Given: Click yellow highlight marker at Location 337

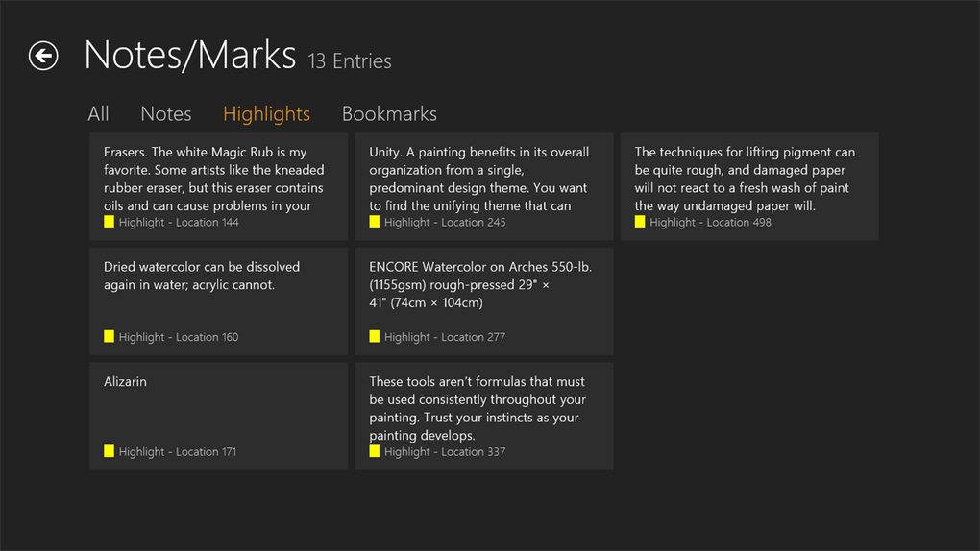Looking at the screenshot, I should point(375,451).
